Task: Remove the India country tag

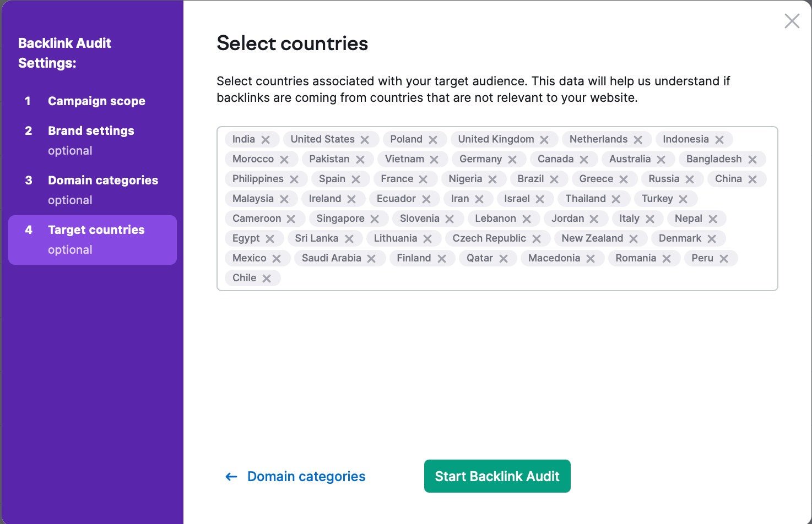Action: click(266, 140)
